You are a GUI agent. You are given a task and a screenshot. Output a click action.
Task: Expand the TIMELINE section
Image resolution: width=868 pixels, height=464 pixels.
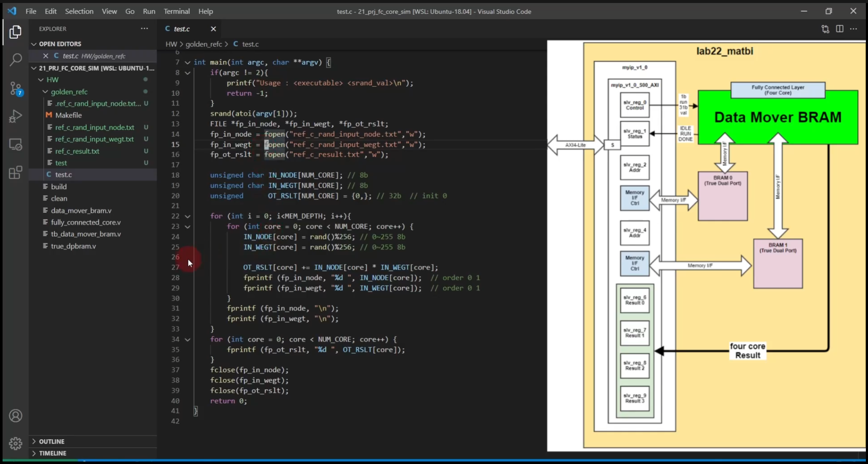(53, 453)
